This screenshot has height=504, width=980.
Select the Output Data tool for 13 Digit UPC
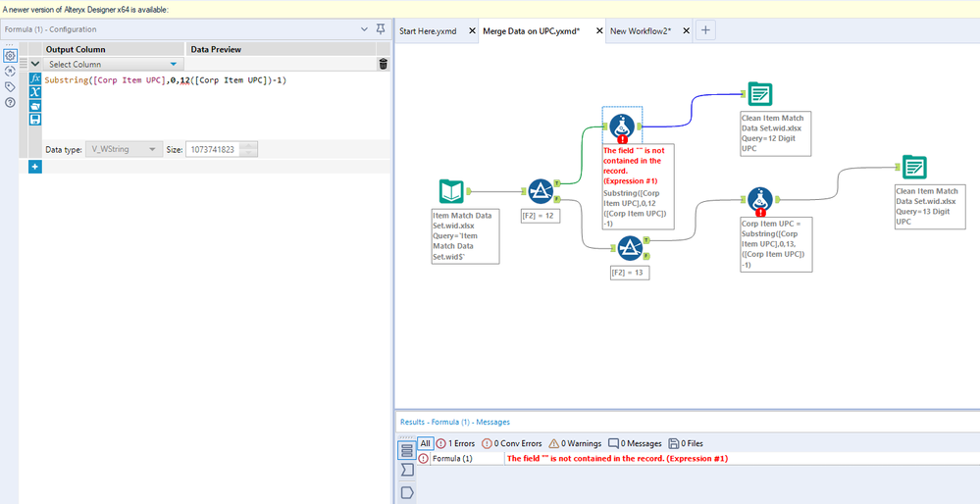pos(914,168)
